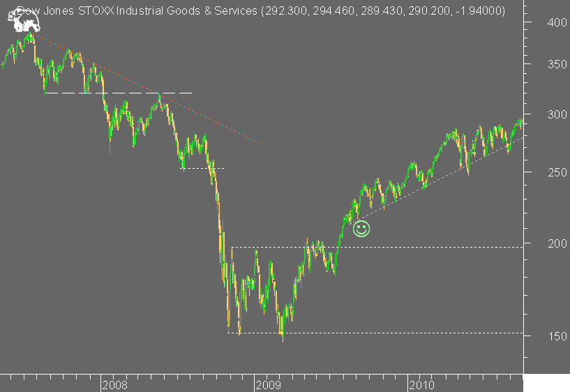Click the price axis label 400

point(557,22)
